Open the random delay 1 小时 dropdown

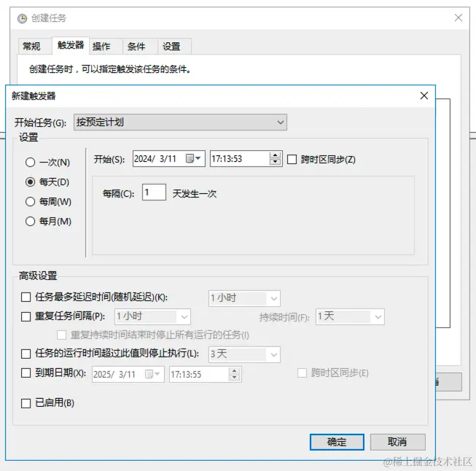(244, 298)
